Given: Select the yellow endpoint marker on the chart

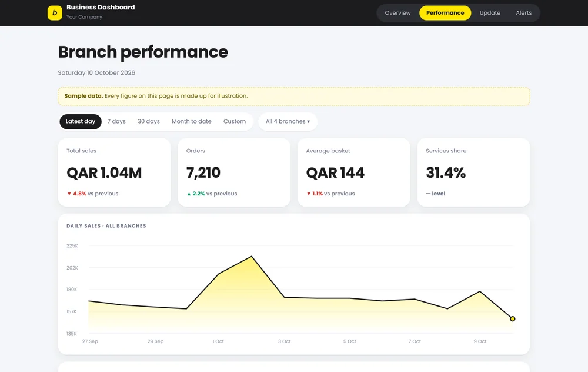Looking at the screenshot, I should coord(513,318).
